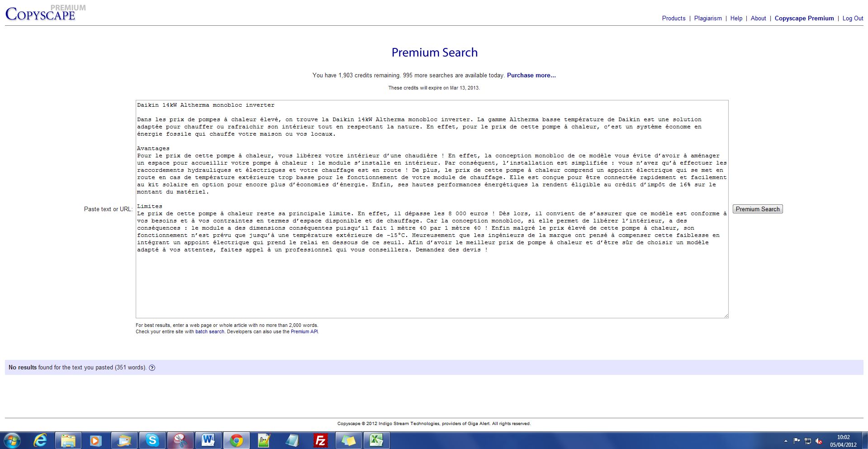This screenshot has width=868, height=449.
Task: Launch FileZilla from the taskbar
Action: click(320, 440)
